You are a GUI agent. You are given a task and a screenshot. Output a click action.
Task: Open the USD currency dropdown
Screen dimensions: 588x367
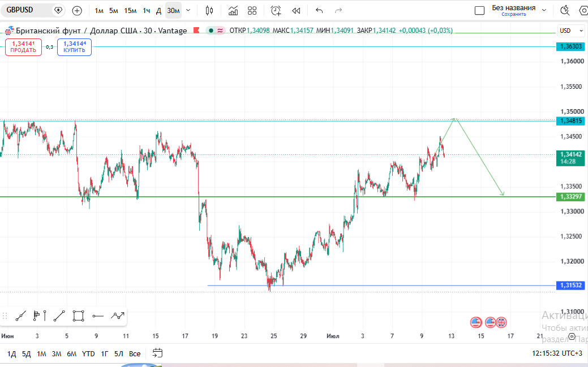(572, 31)
